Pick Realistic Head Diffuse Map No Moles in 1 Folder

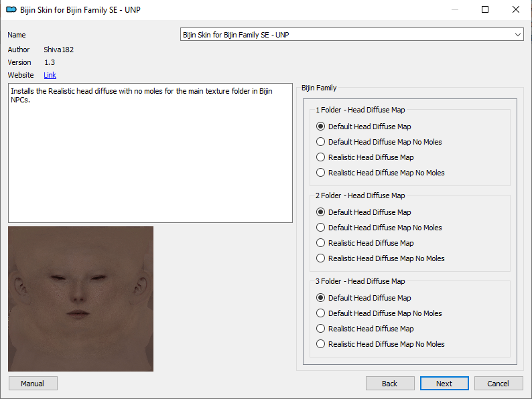[x=380, y=173]
